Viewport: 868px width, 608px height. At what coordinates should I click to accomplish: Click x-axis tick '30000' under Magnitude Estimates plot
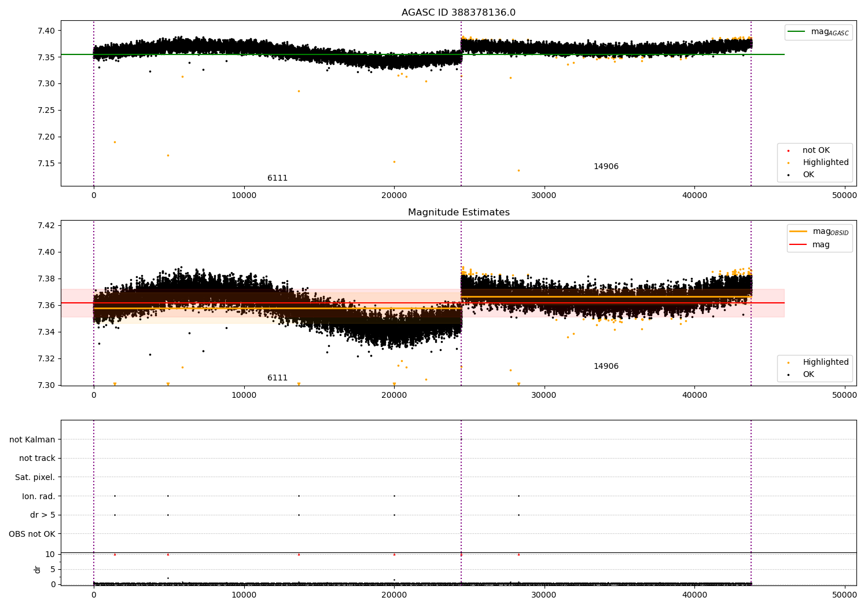tap(544, 395)
